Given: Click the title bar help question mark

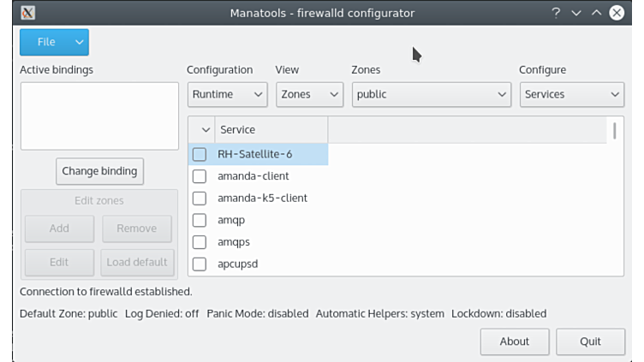Looking at the screenshot, I should pos(557,13).
